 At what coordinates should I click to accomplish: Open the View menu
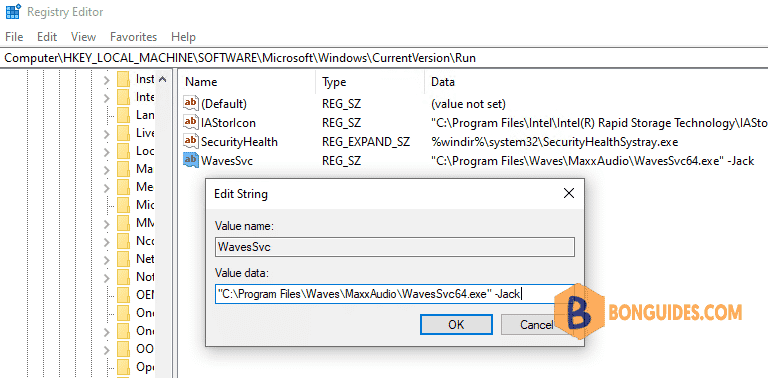(83, 37)
